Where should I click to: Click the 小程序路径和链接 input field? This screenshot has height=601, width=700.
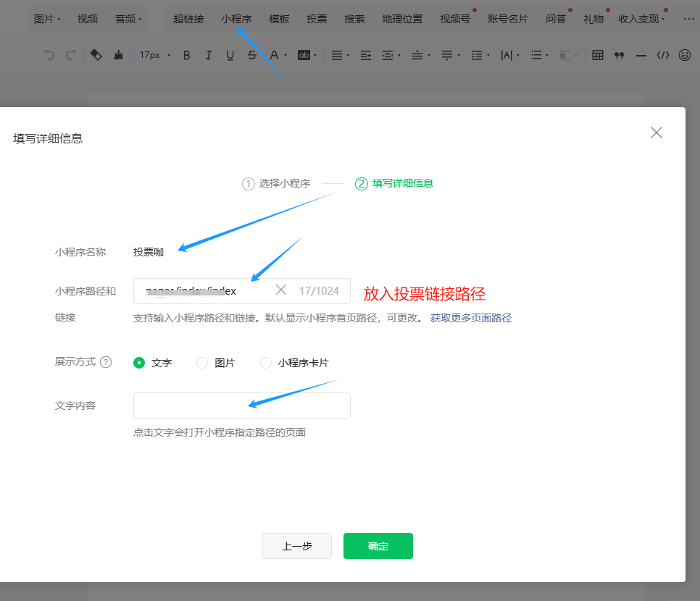(241, 291)
